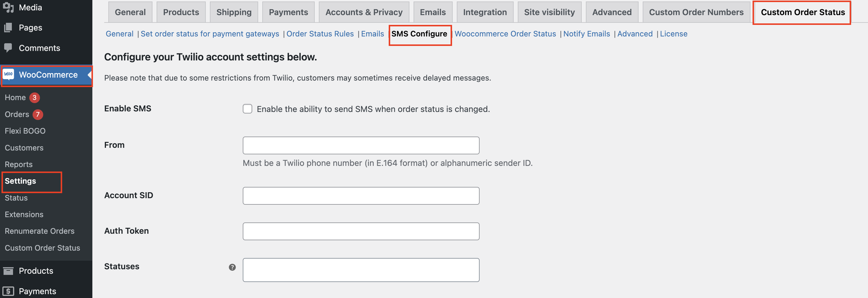Open the Advanced sub-section link
The width and height of the screenshot is (868, 298).
point(635,34)
